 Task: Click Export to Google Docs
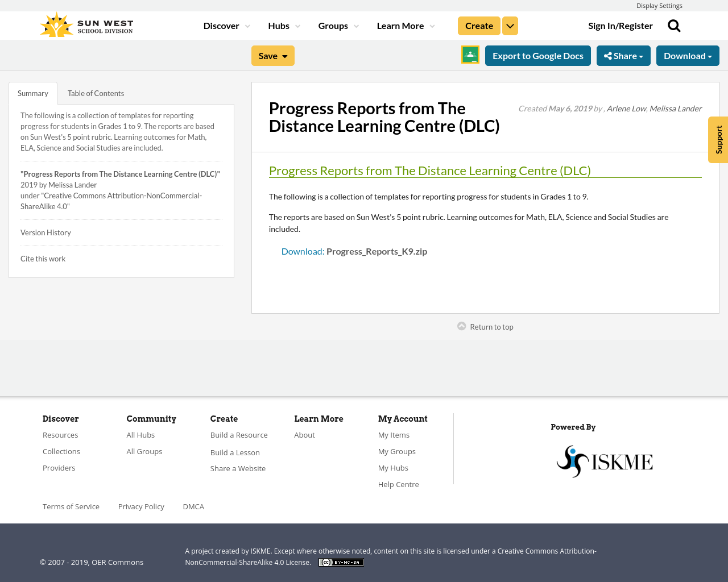coord(537,55)
